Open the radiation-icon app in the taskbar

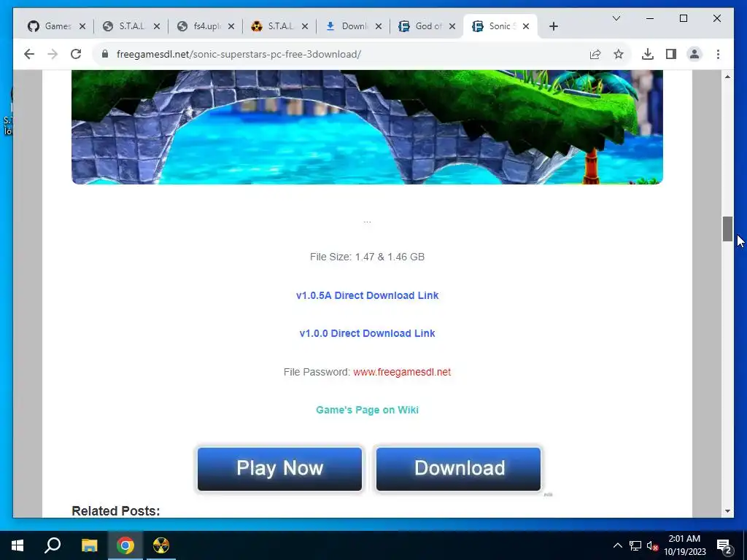click(x=161, y=545)
